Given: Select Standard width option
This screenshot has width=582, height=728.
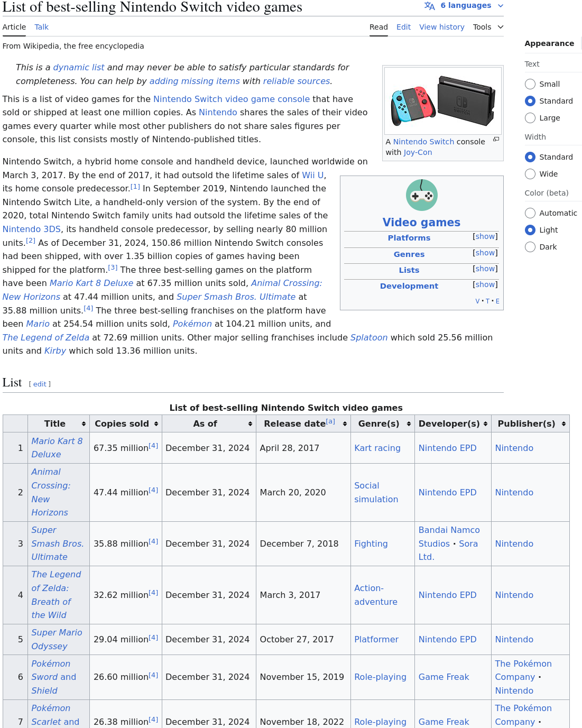Looking at the screenshot, I should pyautogui.click(x=530, y=157).
